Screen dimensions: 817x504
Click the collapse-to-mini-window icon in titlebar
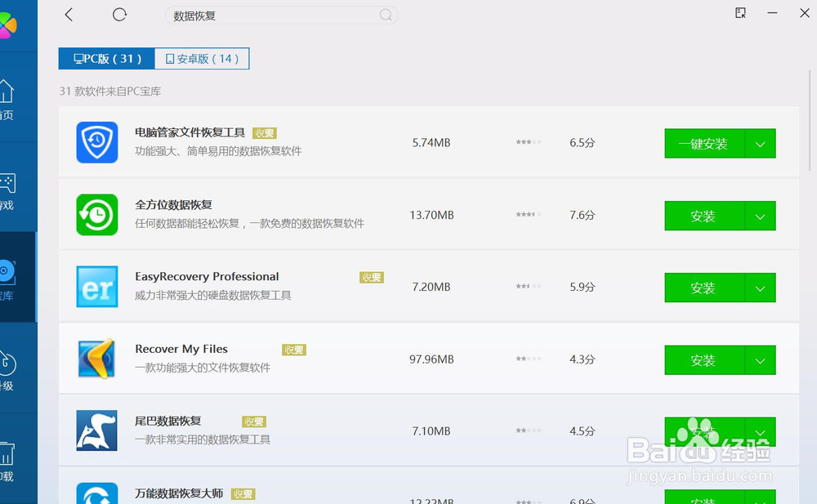(740, 14)
